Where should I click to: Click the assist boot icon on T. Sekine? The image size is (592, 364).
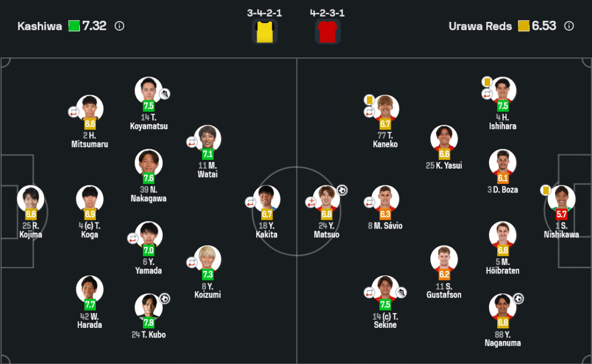tap(401, 292)
